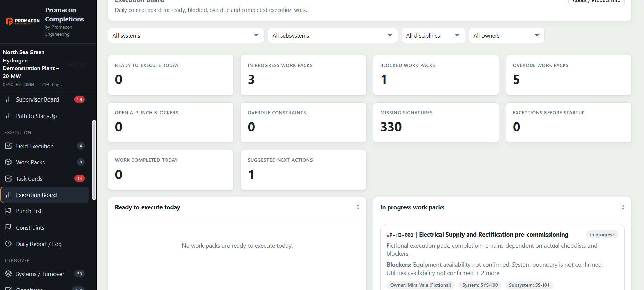This screenshot has width=644, height=290.
Task: Click the Ready to Execute Today card
Action: click(x=171, y=75)
